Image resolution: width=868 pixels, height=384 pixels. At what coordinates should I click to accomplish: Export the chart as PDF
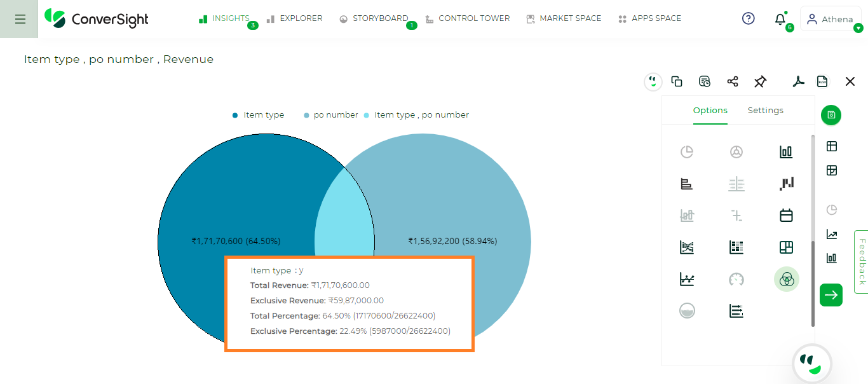pyautogui.click(x=799, y=81)
